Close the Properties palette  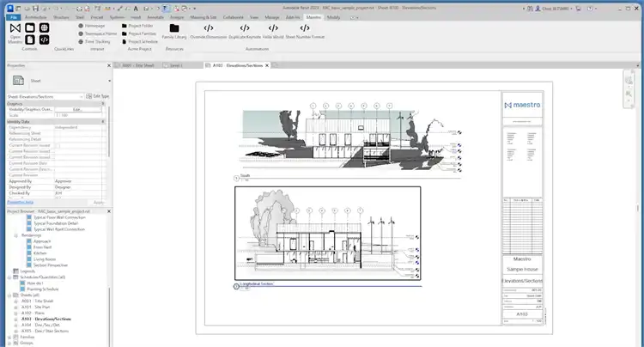[x=109, y=65]
